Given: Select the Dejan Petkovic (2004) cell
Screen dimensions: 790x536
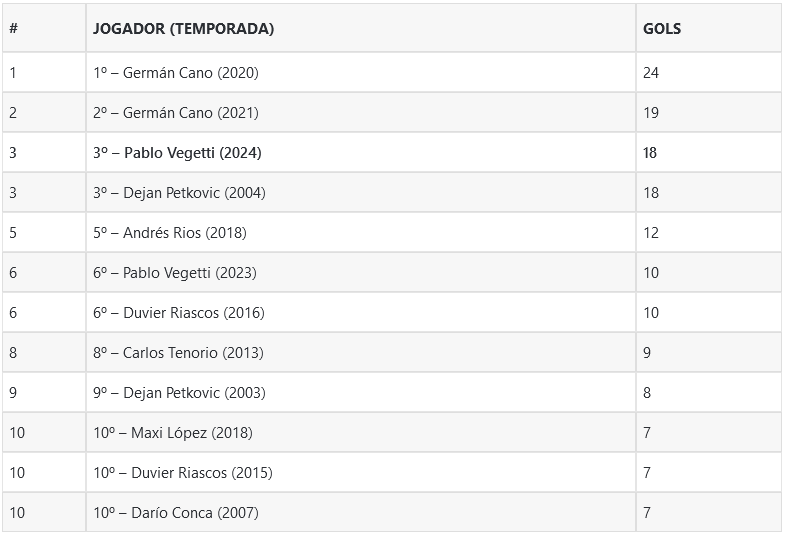Looking at the screenshot, I should tap(179, 193).
